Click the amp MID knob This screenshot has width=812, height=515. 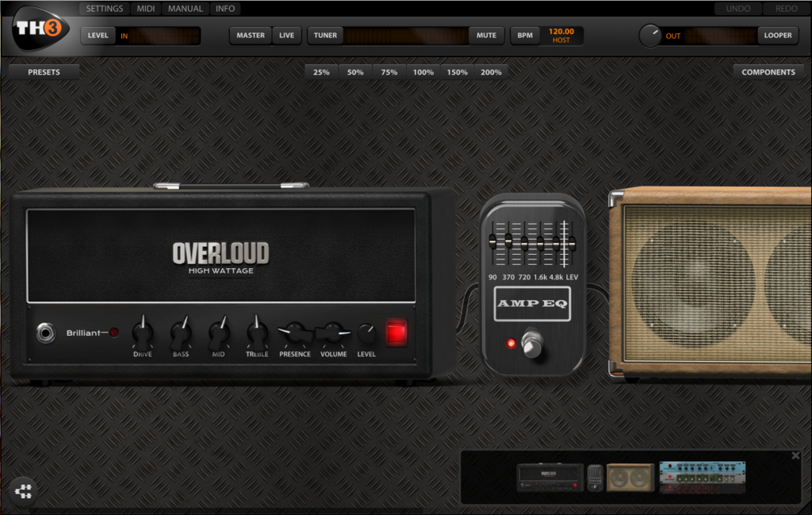[219, 332]
